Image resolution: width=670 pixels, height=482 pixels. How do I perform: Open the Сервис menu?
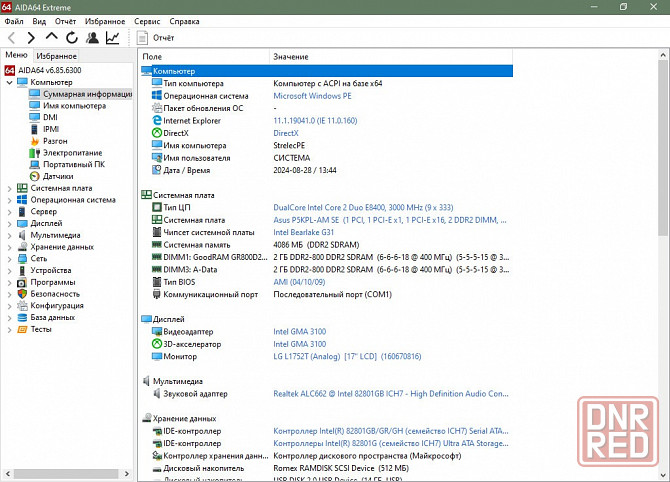point(147,21)
